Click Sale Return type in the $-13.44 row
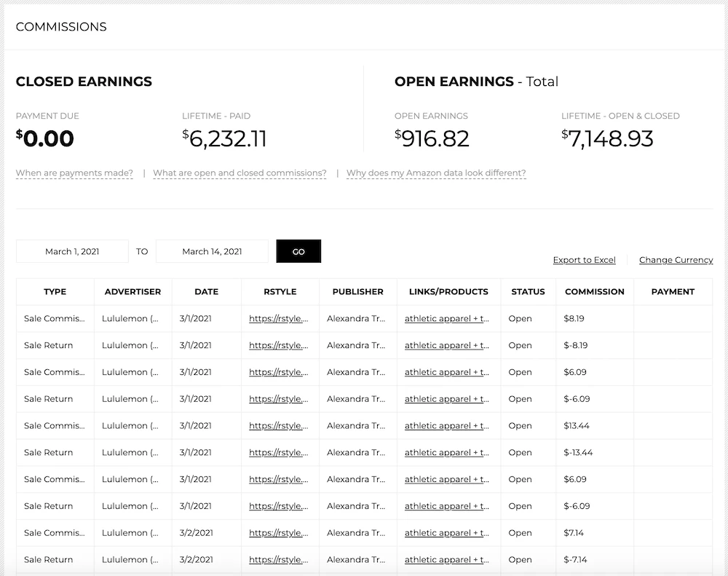 (x=48, y=453)
